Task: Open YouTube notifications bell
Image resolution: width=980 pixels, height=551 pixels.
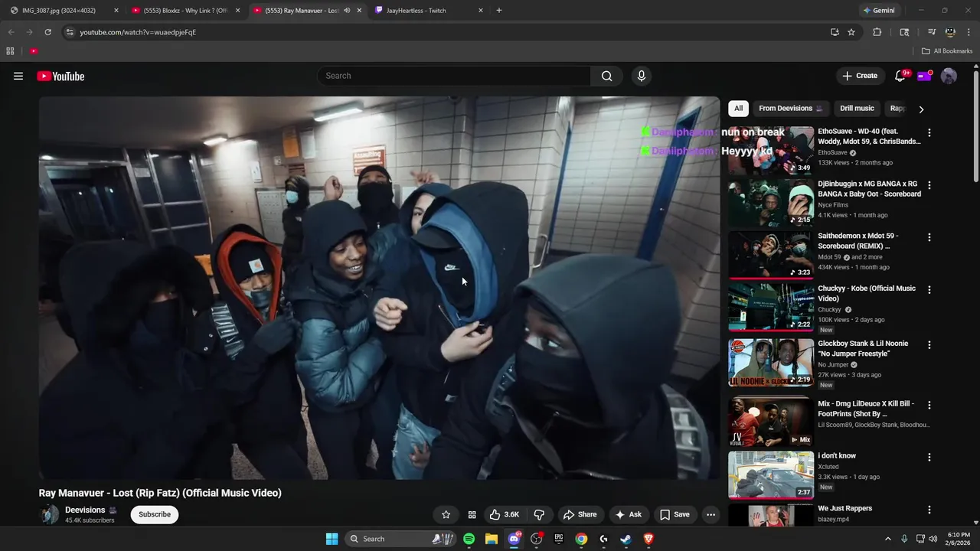Action: coord(900,76)
